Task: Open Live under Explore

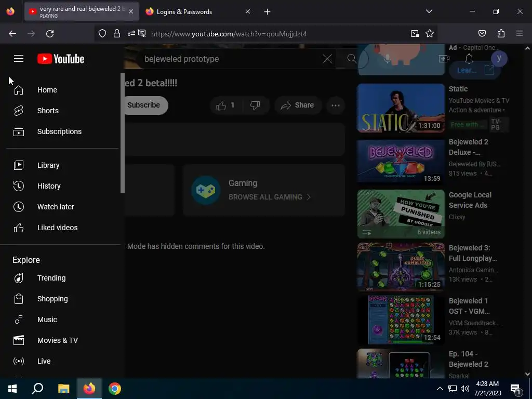Action: pyautogui.click(x=62, y=361)
